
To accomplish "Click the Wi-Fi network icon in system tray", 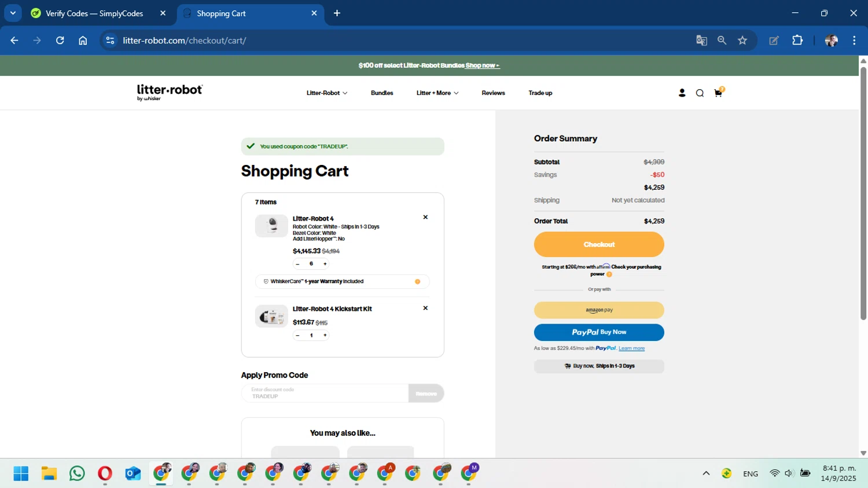I will point(774,474).
